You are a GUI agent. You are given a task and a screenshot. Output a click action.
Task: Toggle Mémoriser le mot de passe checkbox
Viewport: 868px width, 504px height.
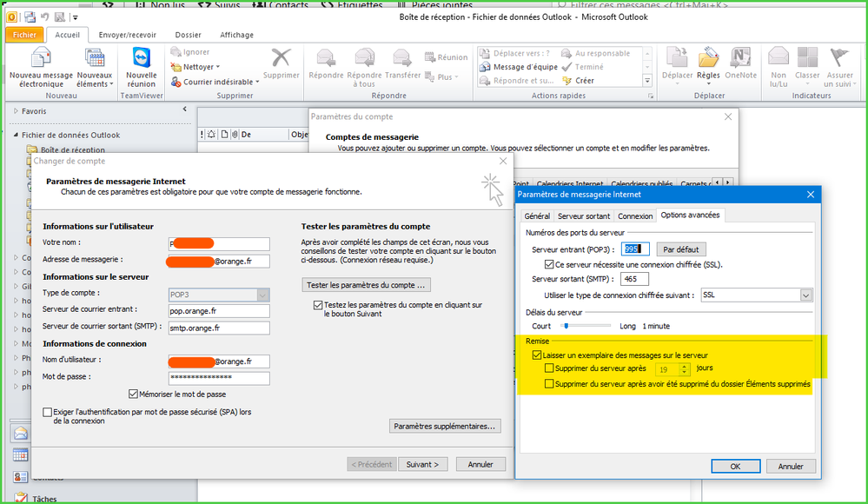coord(133,394)
